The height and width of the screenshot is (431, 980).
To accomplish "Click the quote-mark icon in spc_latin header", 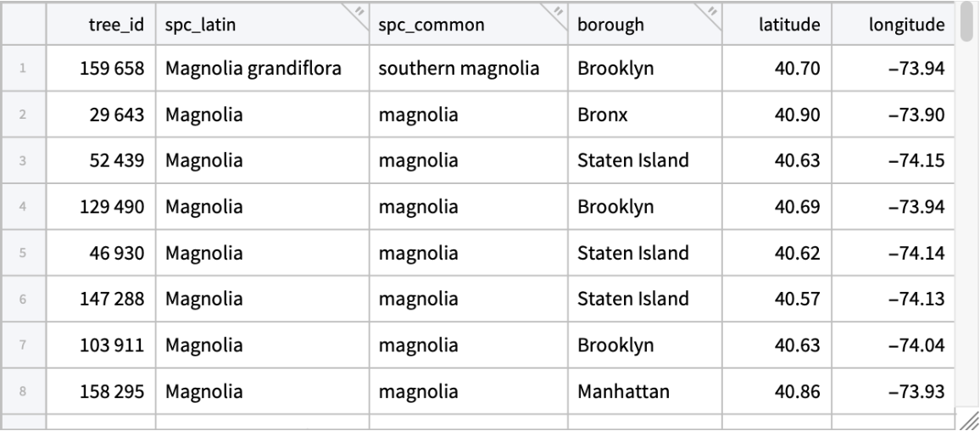I will (358, 11).
